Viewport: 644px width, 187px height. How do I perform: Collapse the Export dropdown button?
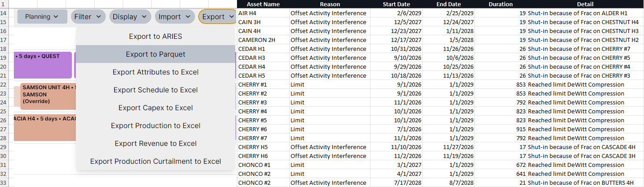(217, 17)
